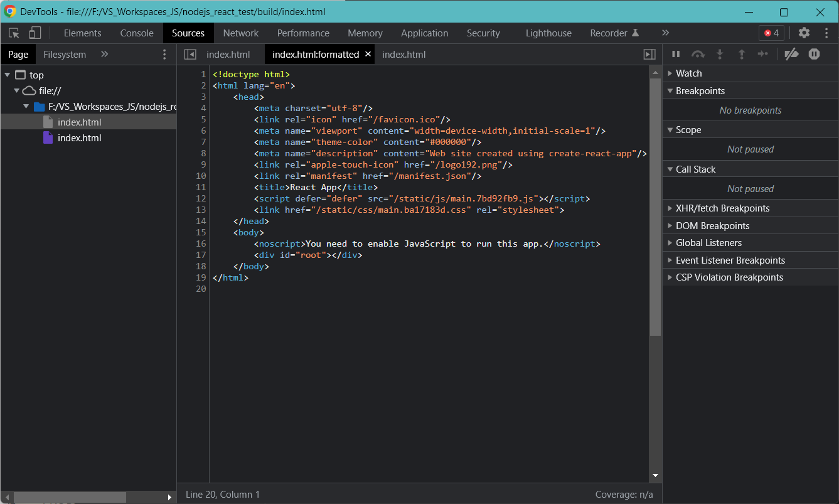Expand the Watch section
The width and height of the screenshot is (839, 504).
click(x=751, y=73)
